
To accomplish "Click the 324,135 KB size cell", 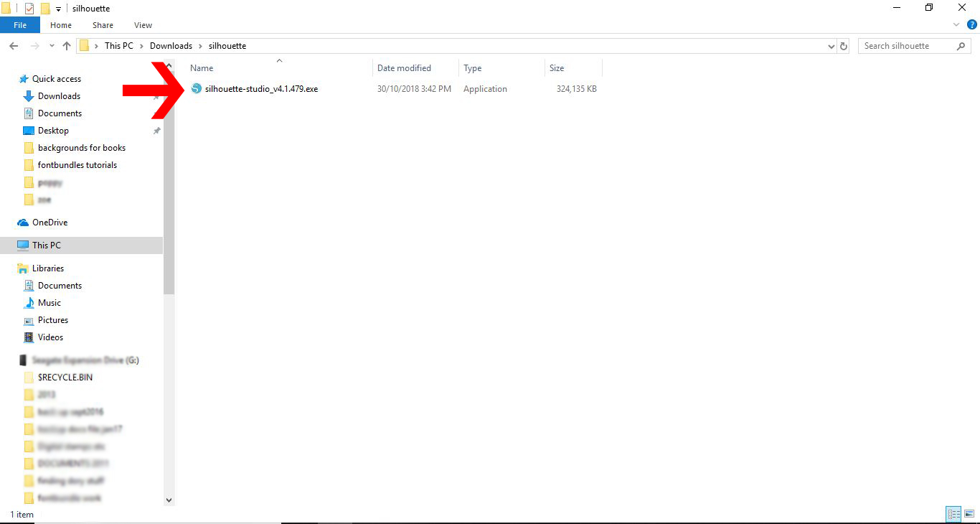I will tap(577, 89).
